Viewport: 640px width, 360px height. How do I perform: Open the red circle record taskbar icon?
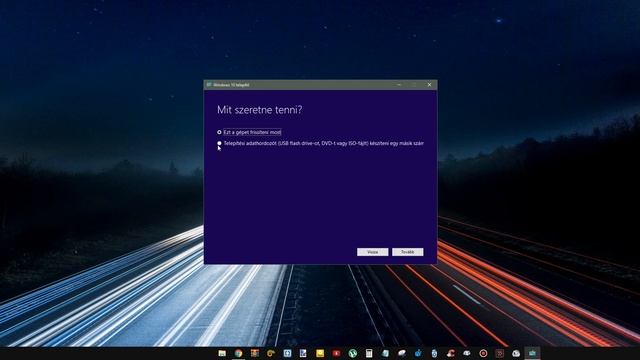pos(483,353)
